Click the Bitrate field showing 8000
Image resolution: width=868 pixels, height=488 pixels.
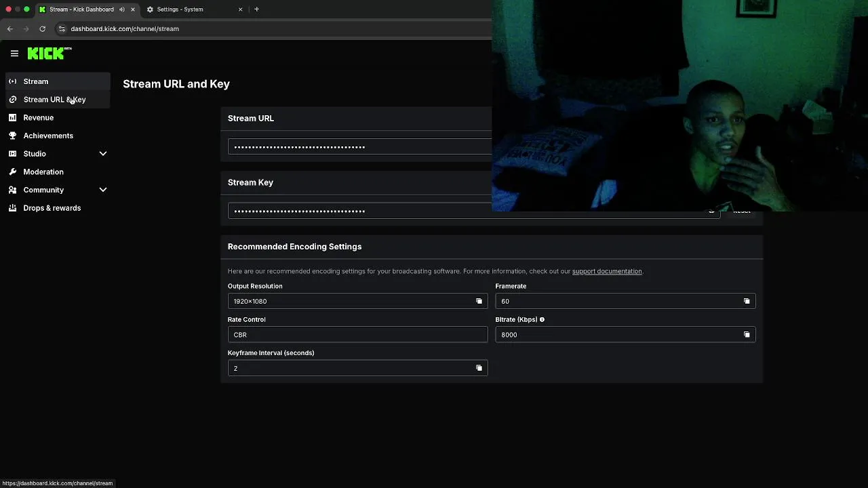tap(625, 334)
